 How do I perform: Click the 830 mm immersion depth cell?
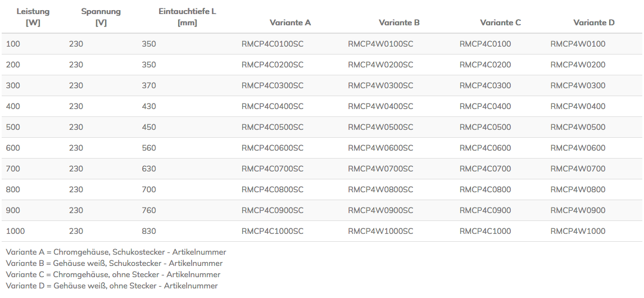coord(149,231)
